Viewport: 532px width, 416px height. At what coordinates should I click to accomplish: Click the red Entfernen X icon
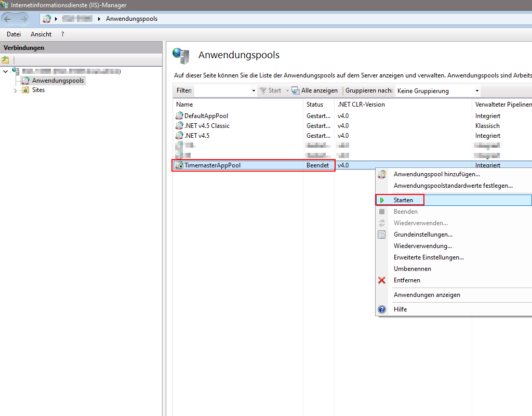[382, 280]
